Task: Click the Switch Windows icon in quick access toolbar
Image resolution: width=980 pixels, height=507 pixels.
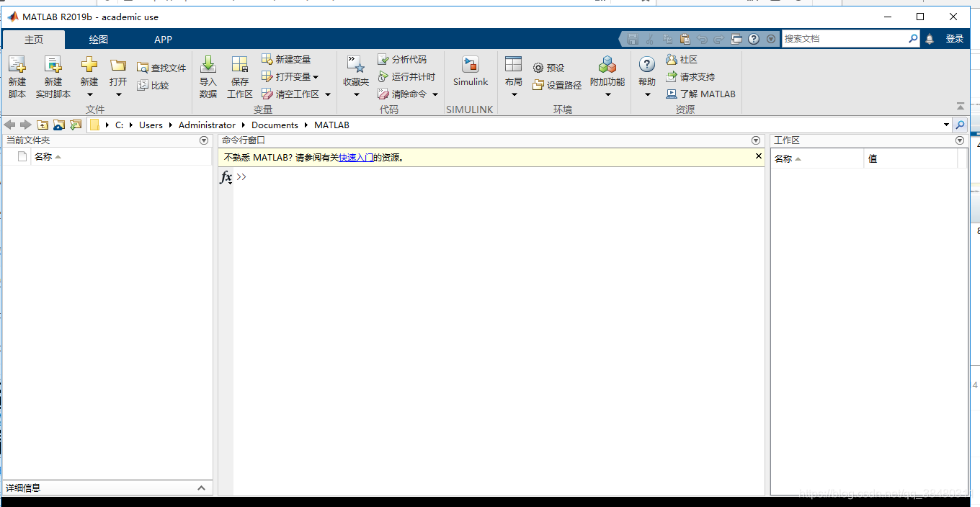Action: [736, 39]
